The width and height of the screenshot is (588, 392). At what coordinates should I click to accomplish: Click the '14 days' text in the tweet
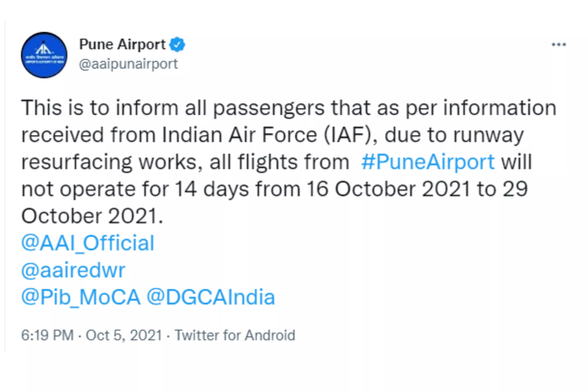(212, 190)
